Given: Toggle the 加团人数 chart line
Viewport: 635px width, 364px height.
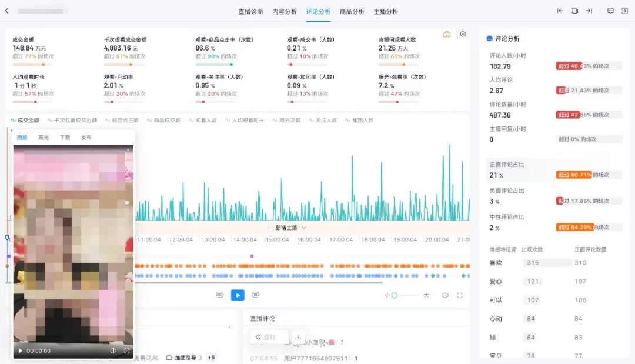Looking at the screenshot, I should pos(359,120).
